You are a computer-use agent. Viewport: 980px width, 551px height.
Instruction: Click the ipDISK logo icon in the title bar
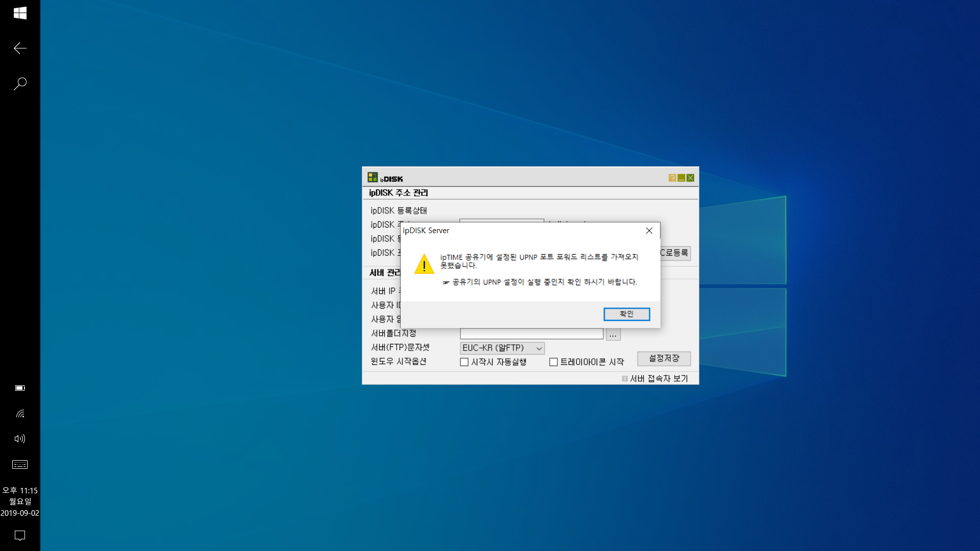pos(373,178)
